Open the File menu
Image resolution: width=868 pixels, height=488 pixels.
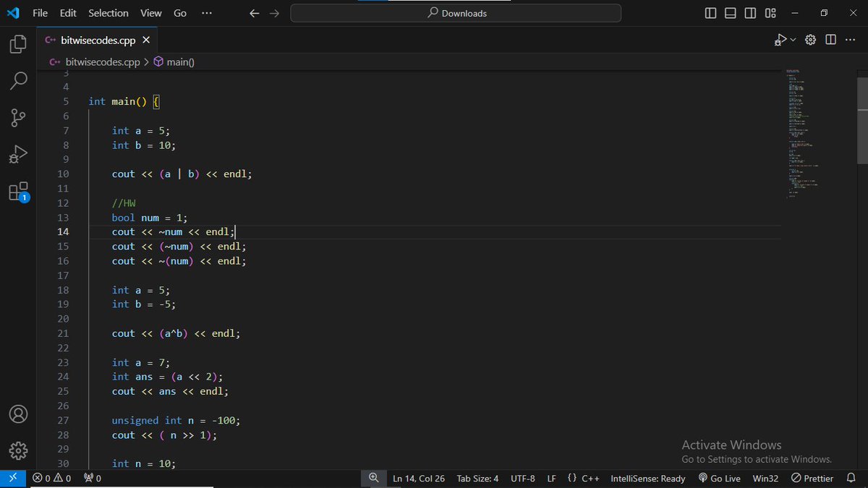41,13
